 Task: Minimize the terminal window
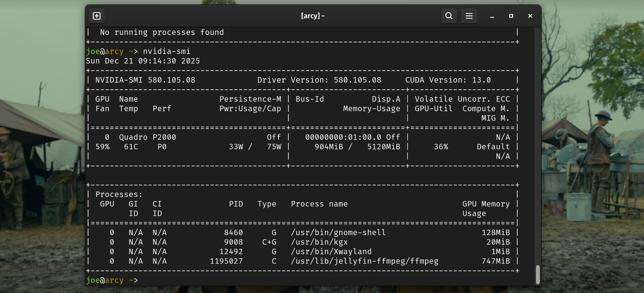click(492, 16)
